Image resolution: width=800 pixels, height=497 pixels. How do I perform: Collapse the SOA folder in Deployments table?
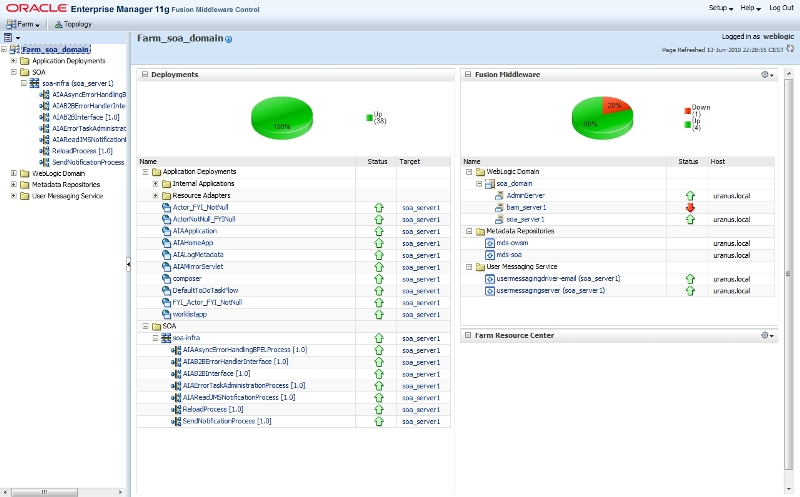pos(145,326)
